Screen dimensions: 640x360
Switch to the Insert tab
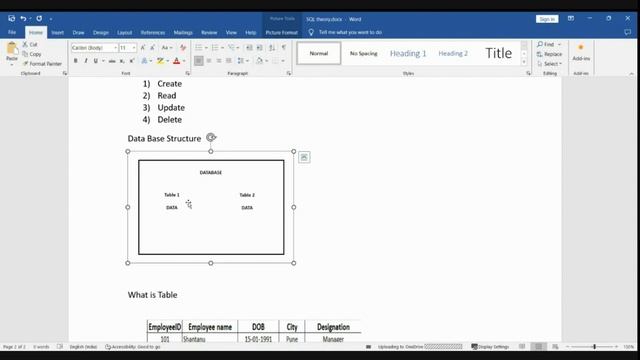(x=58, y=32)
